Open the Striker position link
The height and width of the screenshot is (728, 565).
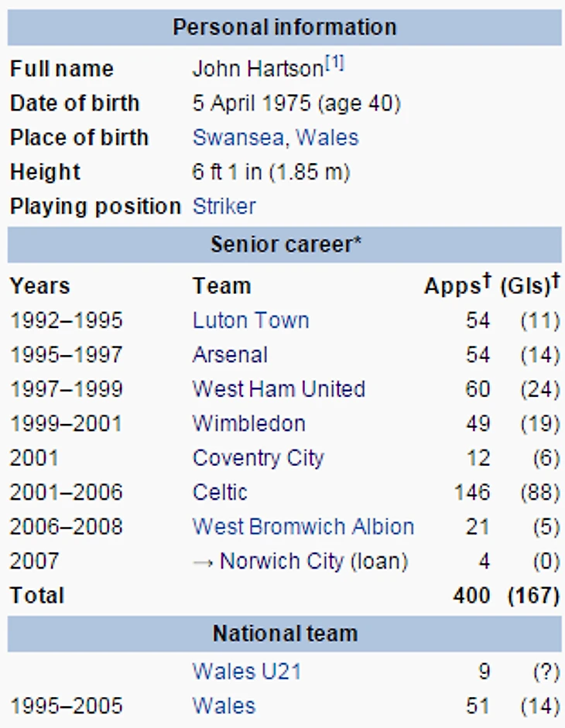click(x=224, y=207)
